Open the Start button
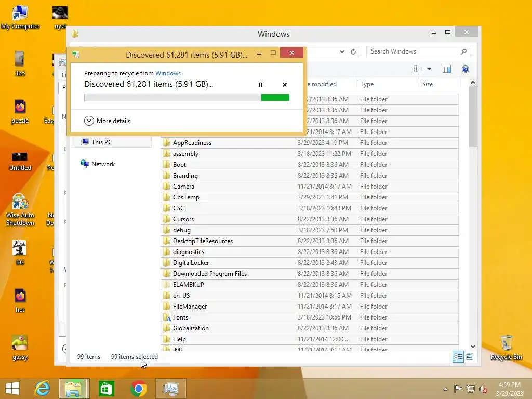The height and width of the screenshot is (399, 532). (12, 389)
